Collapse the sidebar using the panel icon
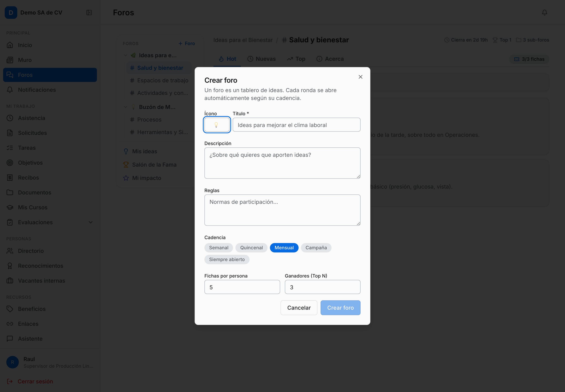The image size is (565, 392). [x=89, y=13]
